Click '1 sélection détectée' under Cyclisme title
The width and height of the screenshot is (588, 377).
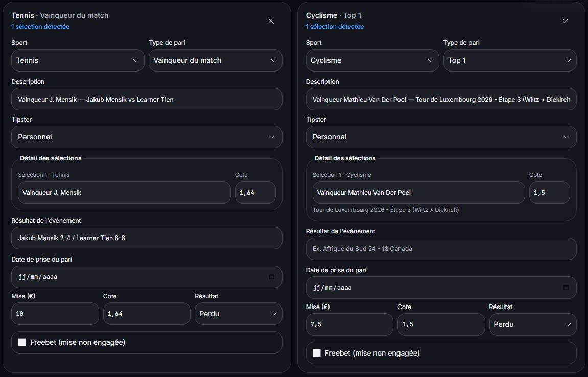click(335, 27)
